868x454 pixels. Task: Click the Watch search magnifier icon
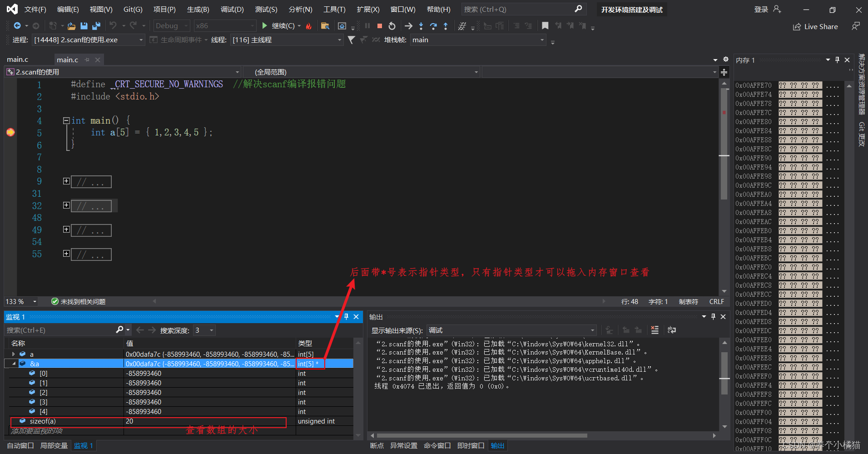119,330
